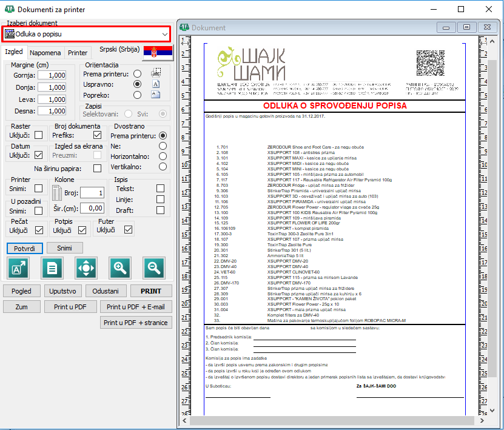Click the export document teal icon
The height and width of the screenshot is (430, 504).
[x=18, y=267]
